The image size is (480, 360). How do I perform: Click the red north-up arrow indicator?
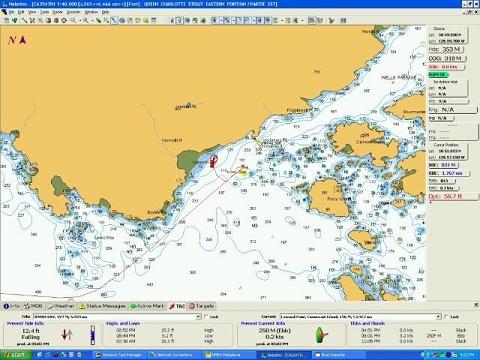click(x=23, y=40)
